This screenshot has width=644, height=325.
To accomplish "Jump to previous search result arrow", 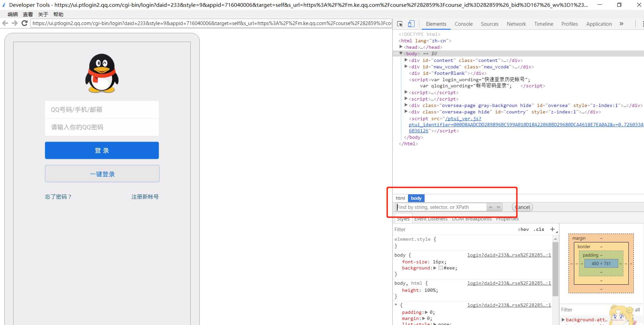I will [491, 207].
